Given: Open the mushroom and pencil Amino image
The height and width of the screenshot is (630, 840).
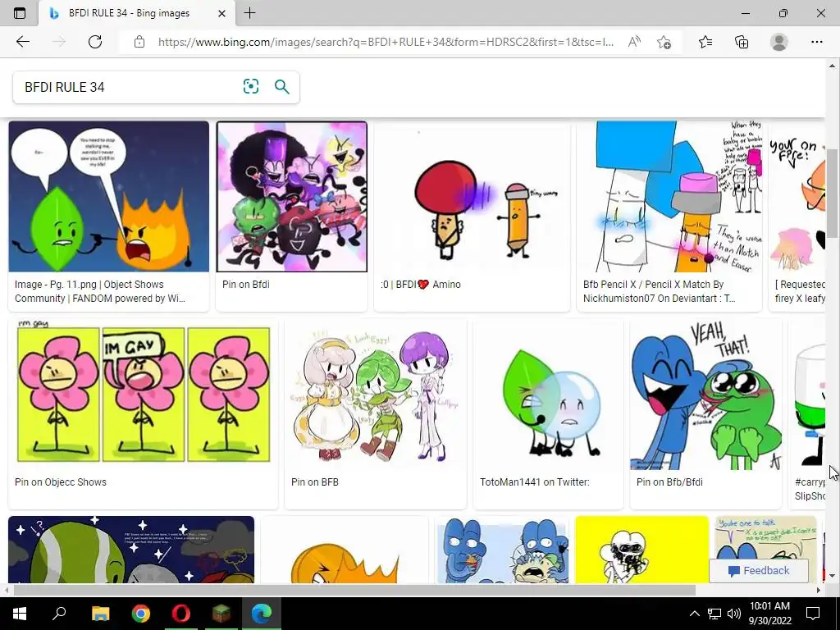Looking at the screenshot, I should [472, 197].
